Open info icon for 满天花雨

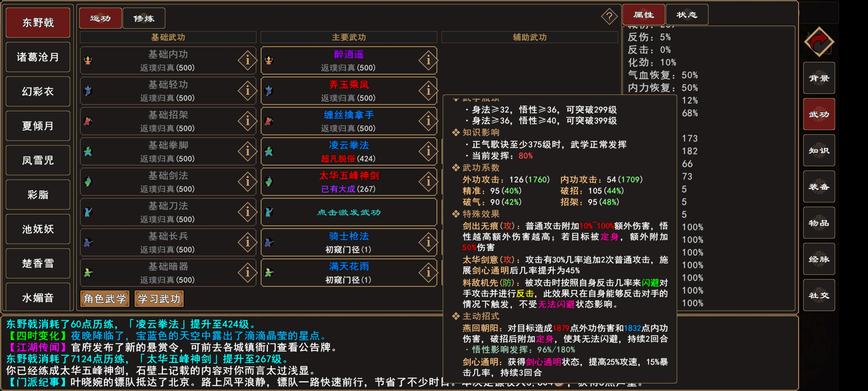[x=428, y=272]
